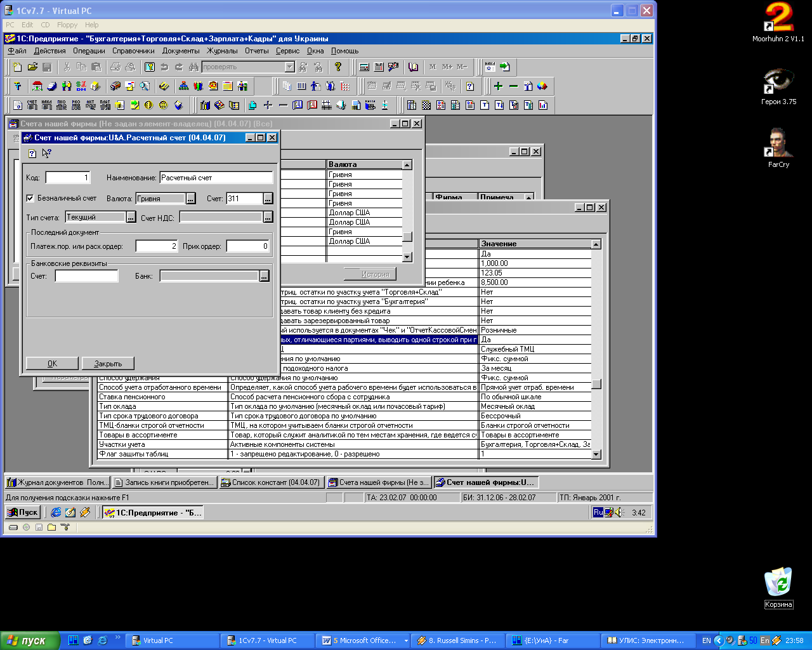Viewport: 812px width, 650px height.
Task: Click the colored cube toolbar icon
Action: [542, 86]
